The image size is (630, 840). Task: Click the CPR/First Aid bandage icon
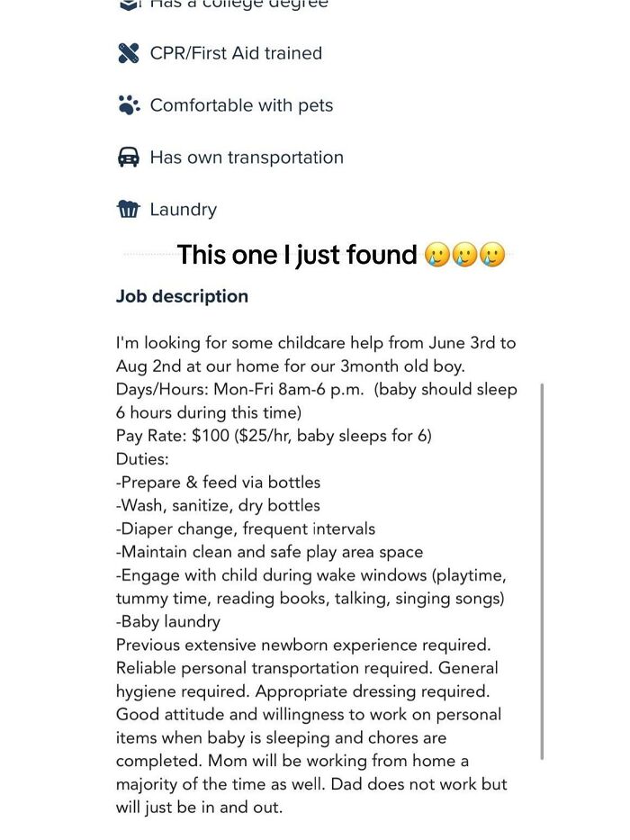pos(129,53)
